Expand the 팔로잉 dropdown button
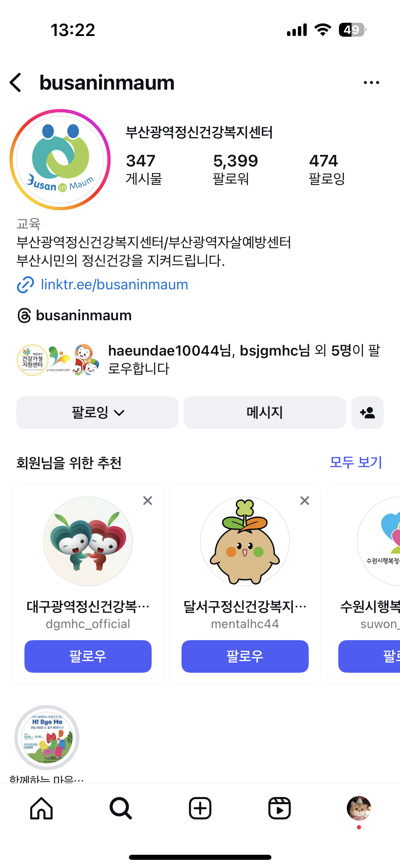This screenshot has height=868, width=400. (97, 413)
